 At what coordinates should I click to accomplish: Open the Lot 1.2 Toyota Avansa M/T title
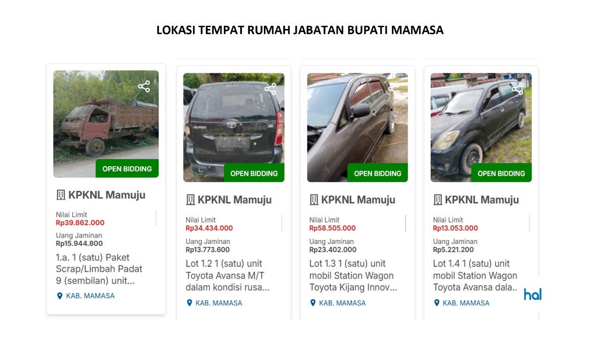coord(228,275)
